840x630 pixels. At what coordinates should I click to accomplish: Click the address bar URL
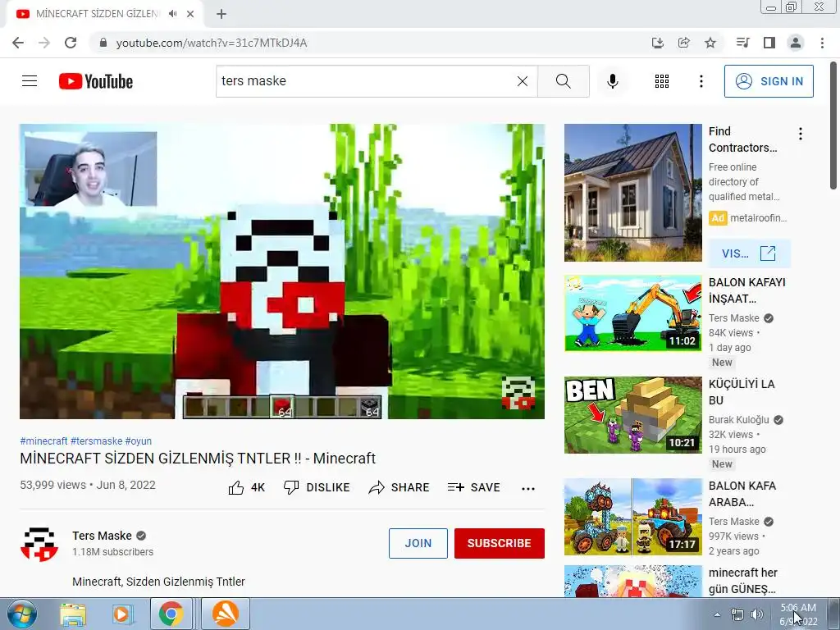(212, 43)
